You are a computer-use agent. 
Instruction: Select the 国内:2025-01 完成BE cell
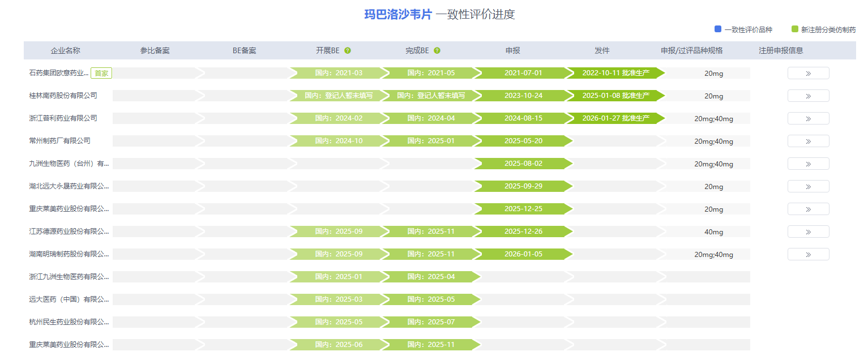(431, 141)
